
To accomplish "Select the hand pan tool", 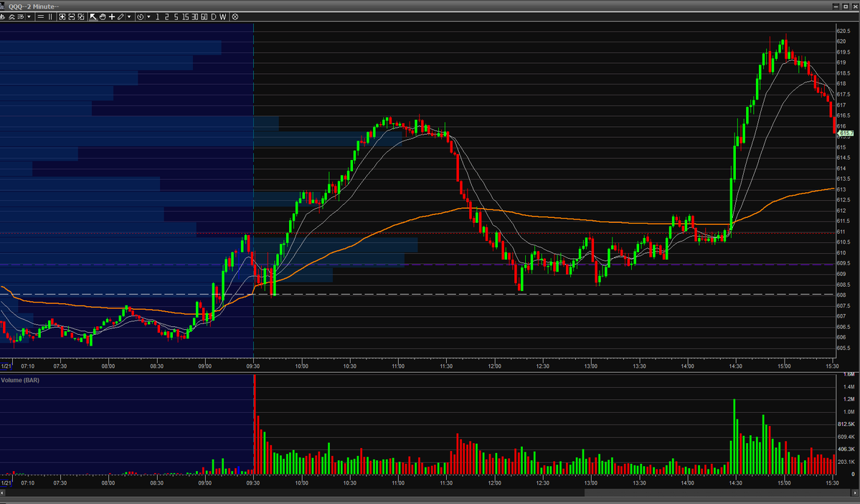I will pos(103,17).
